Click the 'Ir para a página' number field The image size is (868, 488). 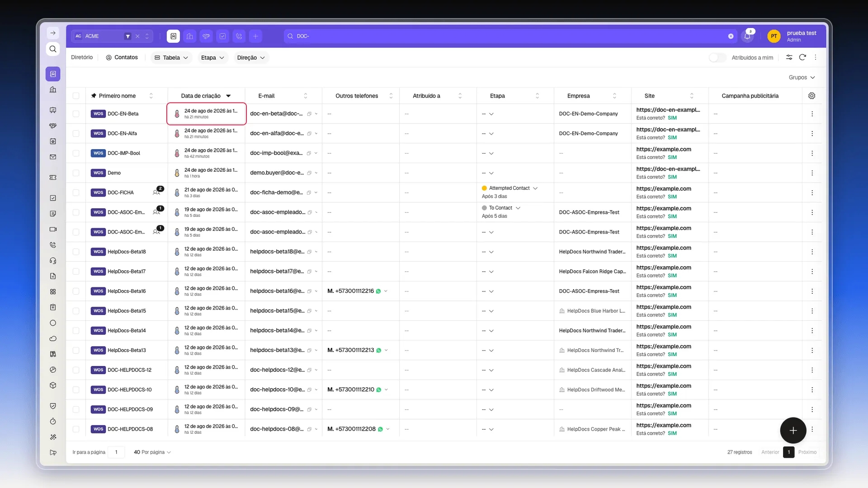pyautogui.click(x=116, y=452)
